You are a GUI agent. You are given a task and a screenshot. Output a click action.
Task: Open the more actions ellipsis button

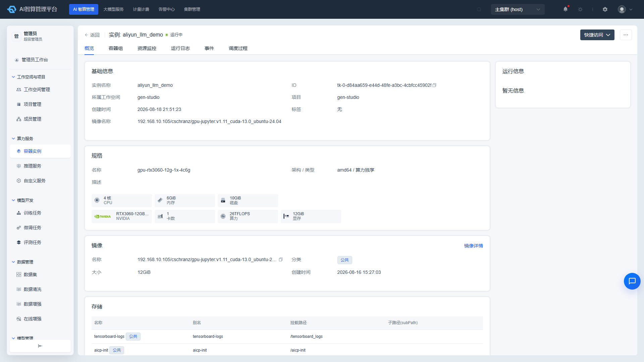pyautogui.click(x=626, y=35)
